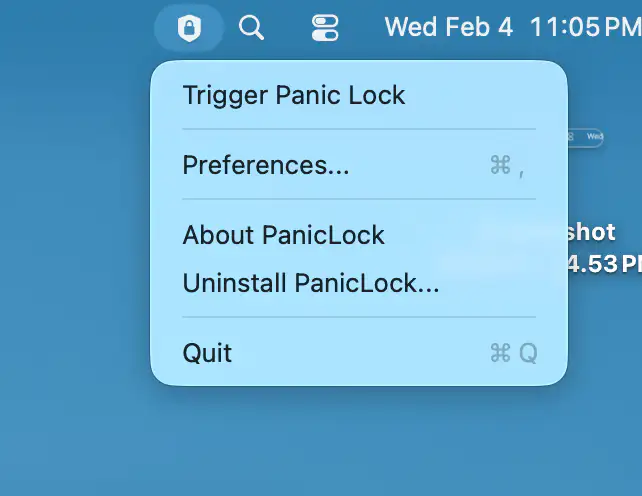
Task: Click the word Trigger in the menu
Action: coord(212,96)
